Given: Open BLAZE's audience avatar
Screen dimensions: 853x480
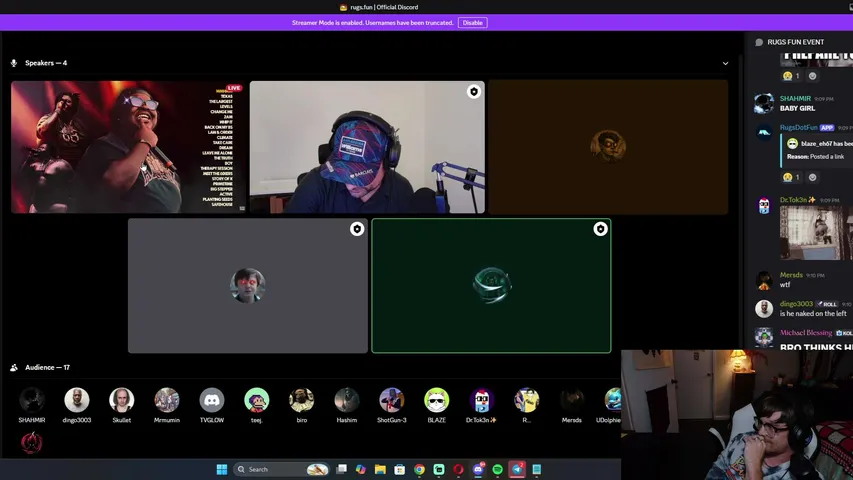Looking at the screenshot, I should pos(436,400).
